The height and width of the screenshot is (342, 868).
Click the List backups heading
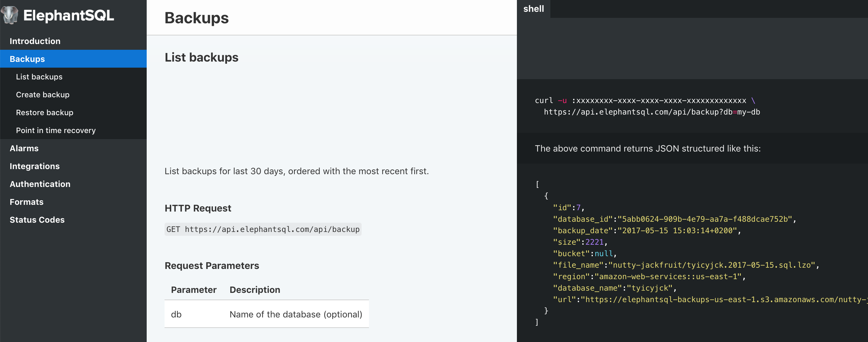pyautogui.click(x=201, y=58)
